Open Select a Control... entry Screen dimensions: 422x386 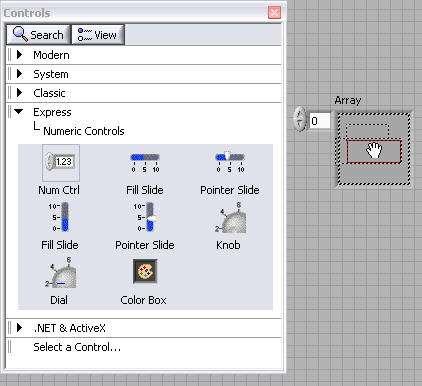click(77, 347)
